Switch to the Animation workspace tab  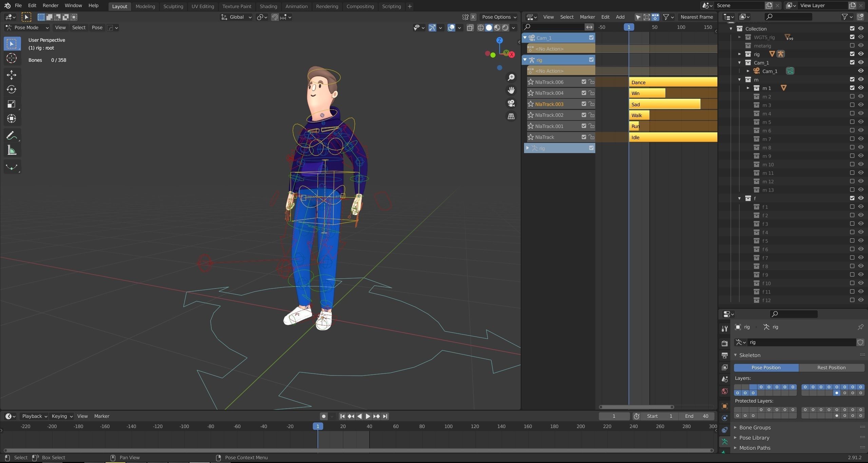tap(296, 6)
